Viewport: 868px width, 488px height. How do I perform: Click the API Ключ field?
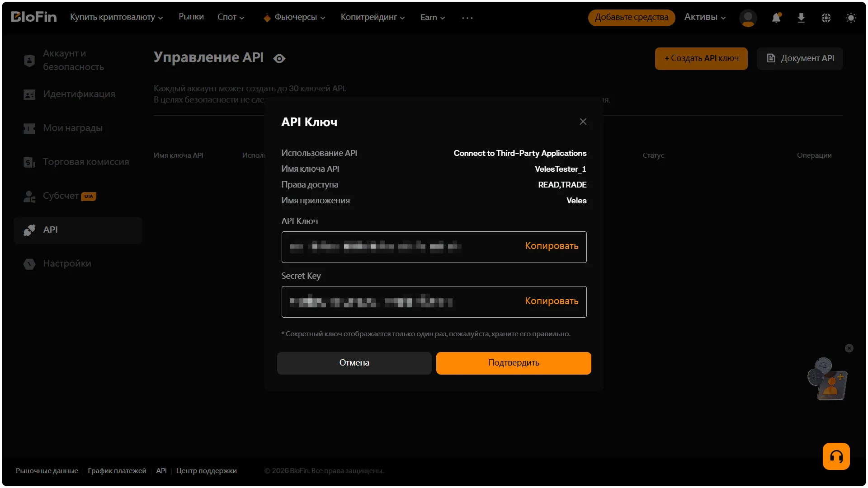434,247
